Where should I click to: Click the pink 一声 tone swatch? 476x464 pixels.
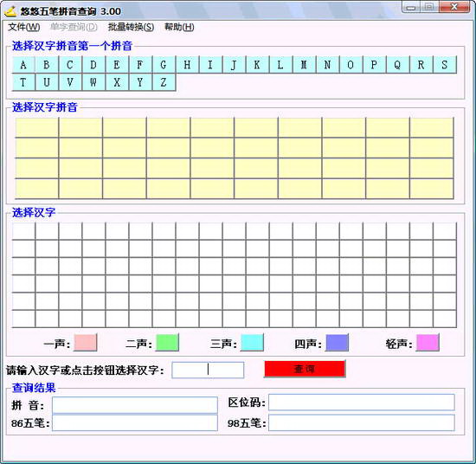point(86,343)
